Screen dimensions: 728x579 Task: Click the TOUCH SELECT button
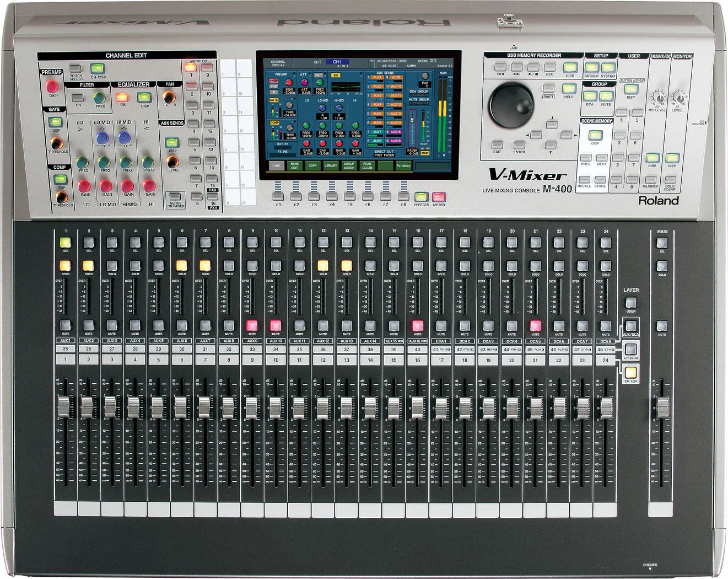coord(75,69)
